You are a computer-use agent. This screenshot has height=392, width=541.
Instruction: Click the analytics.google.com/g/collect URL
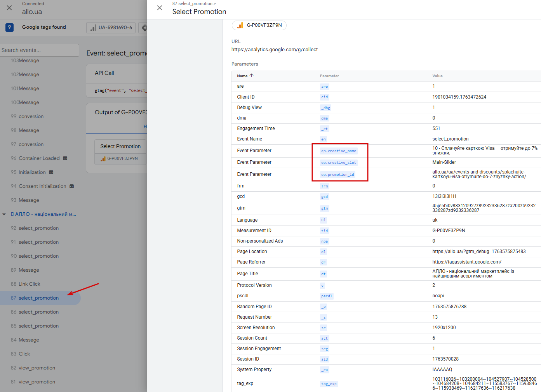tap(275, 50)
